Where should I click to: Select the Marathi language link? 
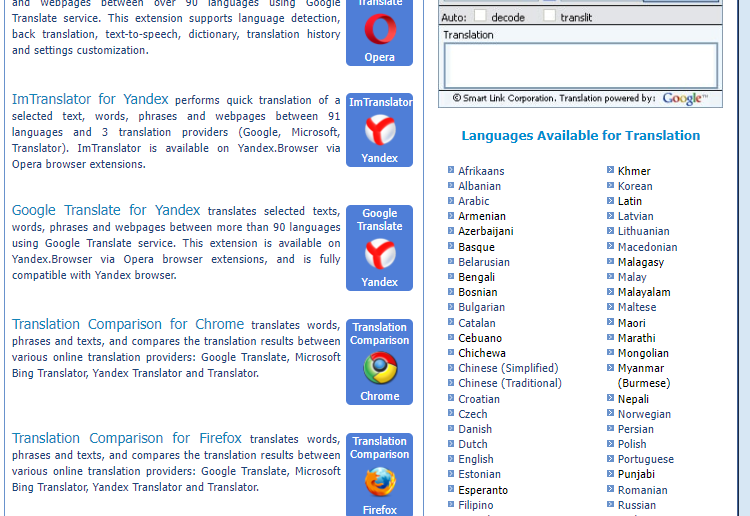(636, 338)
